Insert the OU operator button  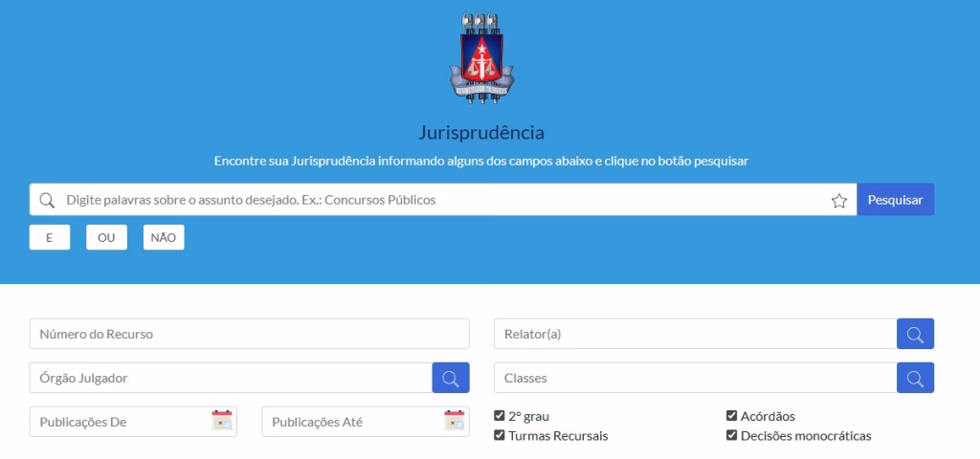point(106,237)
